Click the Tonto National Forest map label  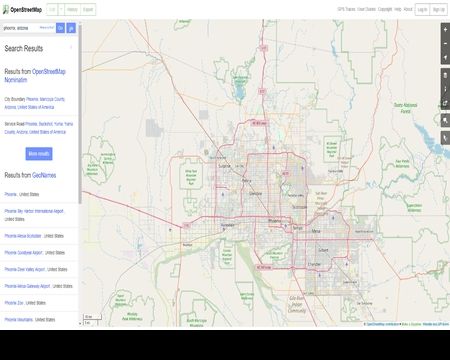tap(405, 108)
